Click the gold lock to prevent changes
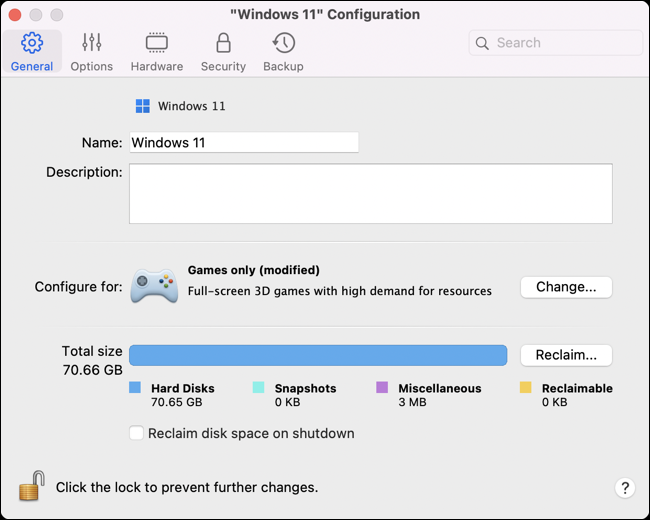650x520 pixels. (32, 486)
